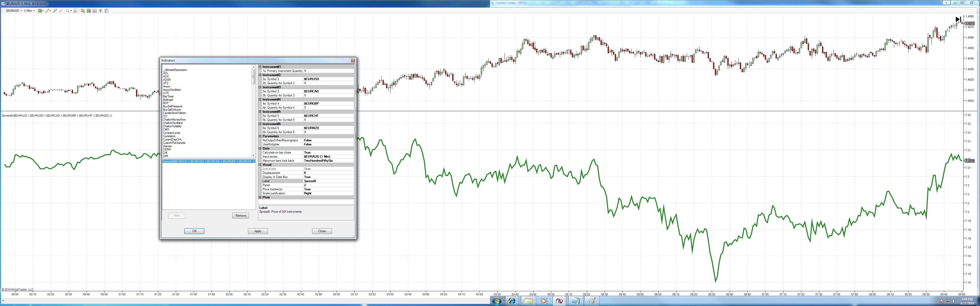Select the pencil drawing tools icon
This screenshot has width=980, height=306.
coord(47,11)
